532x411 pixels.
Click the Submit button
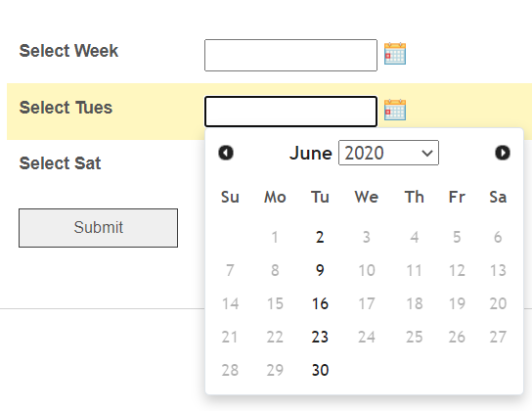pos(99,228)
